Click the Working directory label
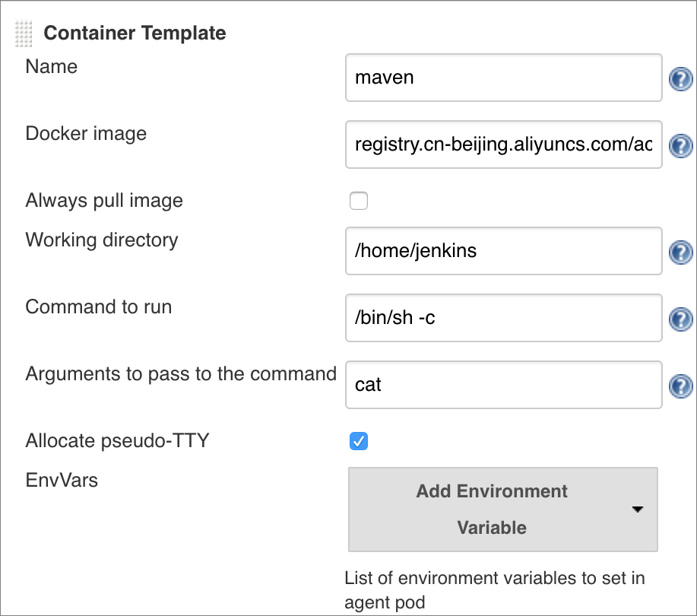Screen dimensions: 697x616 coord(102,240)
